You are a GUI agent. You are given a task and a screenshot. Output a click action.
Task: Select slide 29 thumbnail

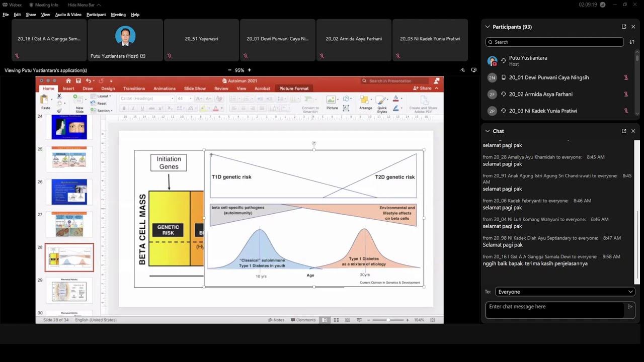pyautogui.click(x=69, y=290)
